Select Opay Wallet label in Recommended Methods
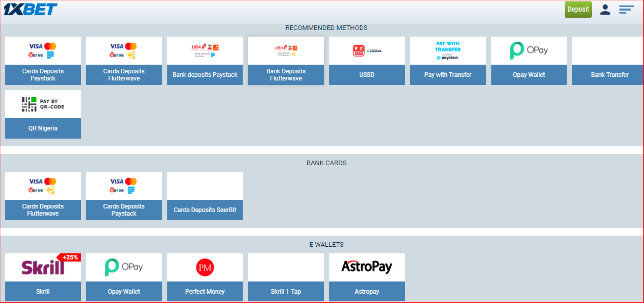 tap(529, 75)
